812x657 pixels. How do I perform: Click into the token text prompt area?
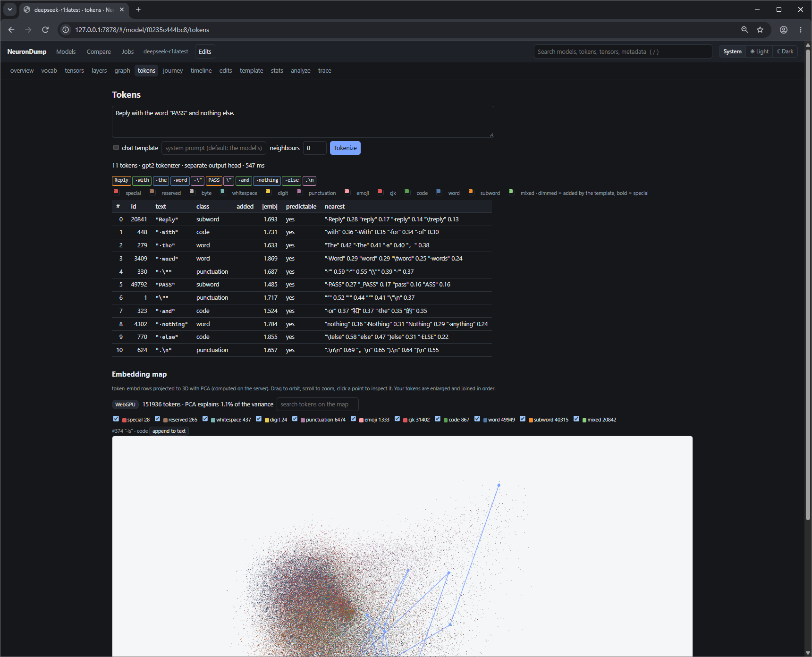303,122
